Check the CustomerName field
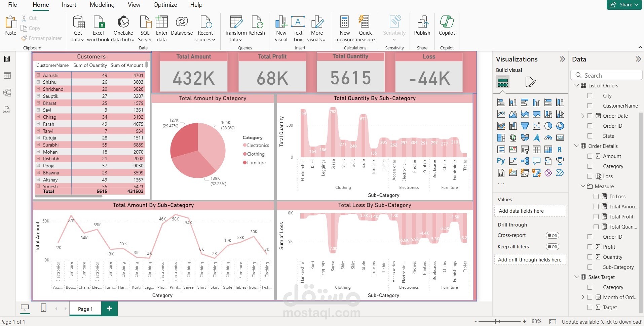This screenshot has height=326, width=644. [x=590, y=106]
